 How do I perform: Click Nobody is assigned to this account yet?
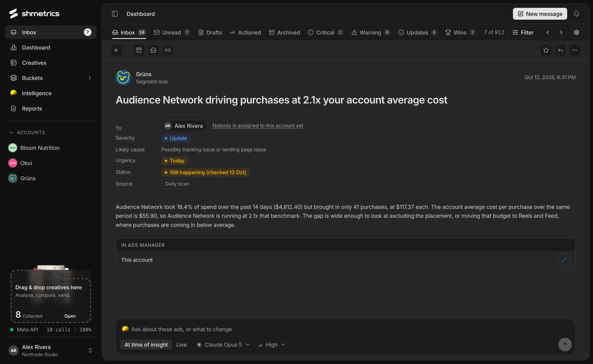pyautogui.click(x=258, y=126)
